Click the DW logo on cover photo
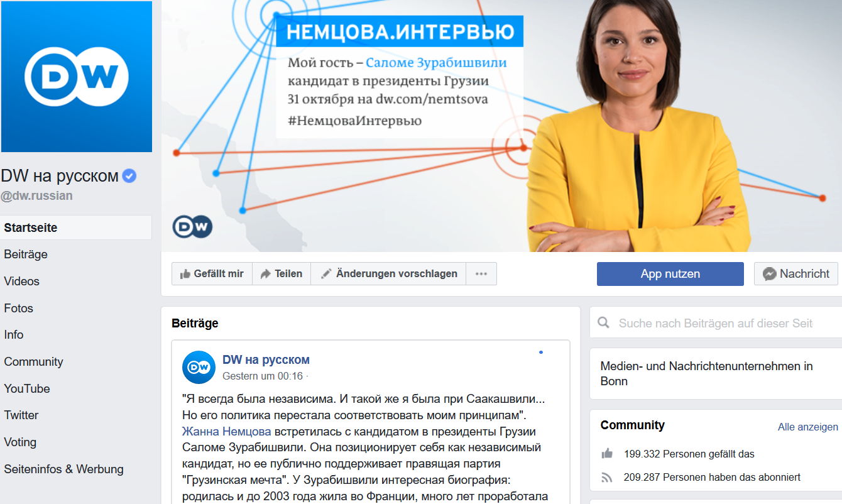 (x=192, y=227)
